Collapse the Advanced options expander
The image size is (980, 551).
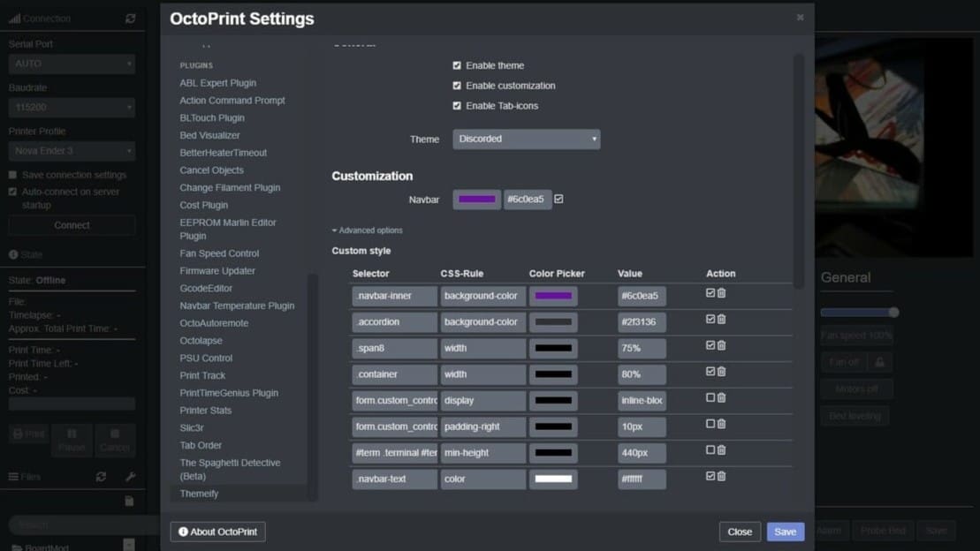368,230
